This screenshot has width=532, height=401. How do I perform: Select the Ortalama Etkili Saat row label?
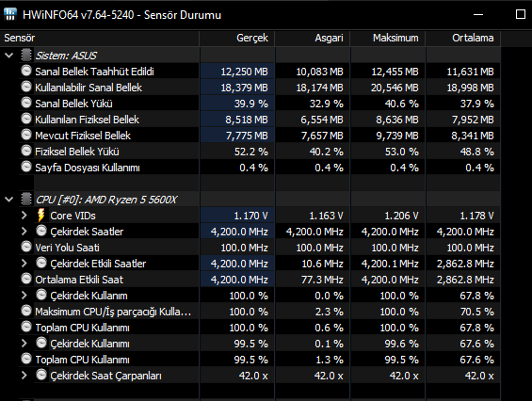pos(79,280)
